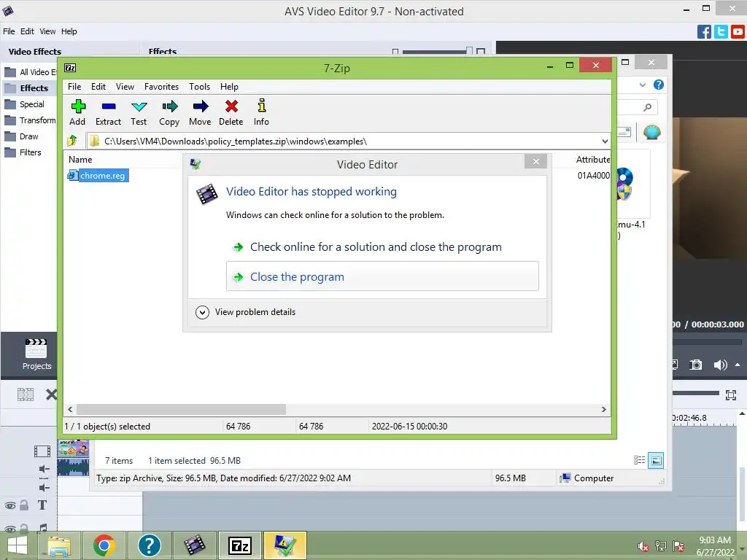Switch to 7-Zip taskbar button
This screenshot has width=747, height=560.
[239, 545]
